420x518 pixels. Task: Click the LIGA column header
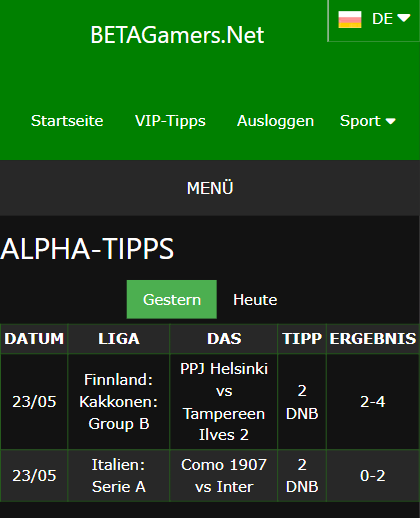[x=119, y=339]
